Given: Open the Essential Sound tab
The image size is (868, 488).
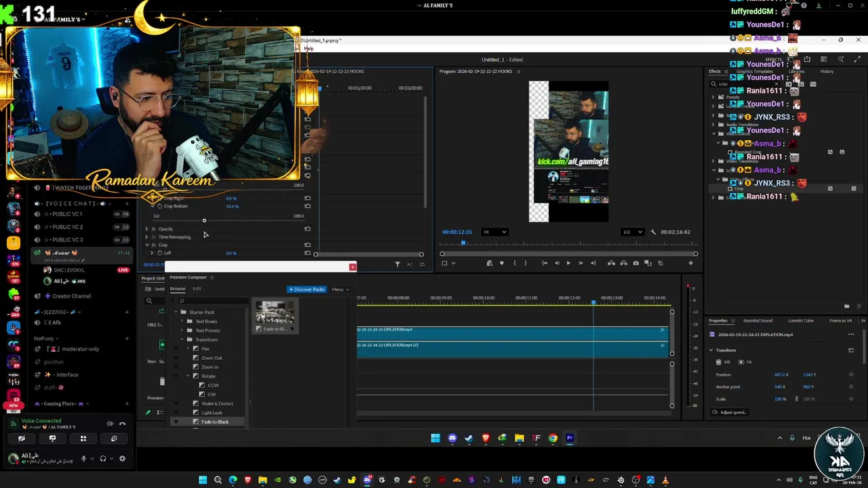Looking at the screenshot, I should 757,321.
